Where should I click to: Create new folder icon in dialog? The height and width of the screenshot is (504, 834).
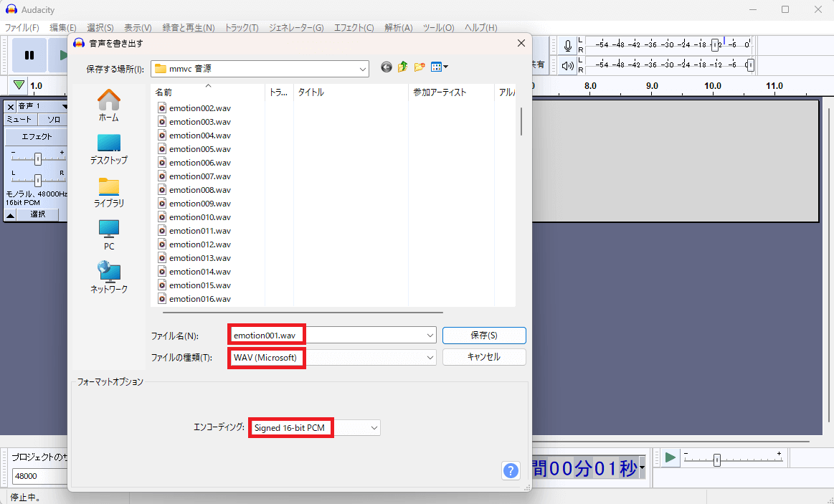pos(420,67)
